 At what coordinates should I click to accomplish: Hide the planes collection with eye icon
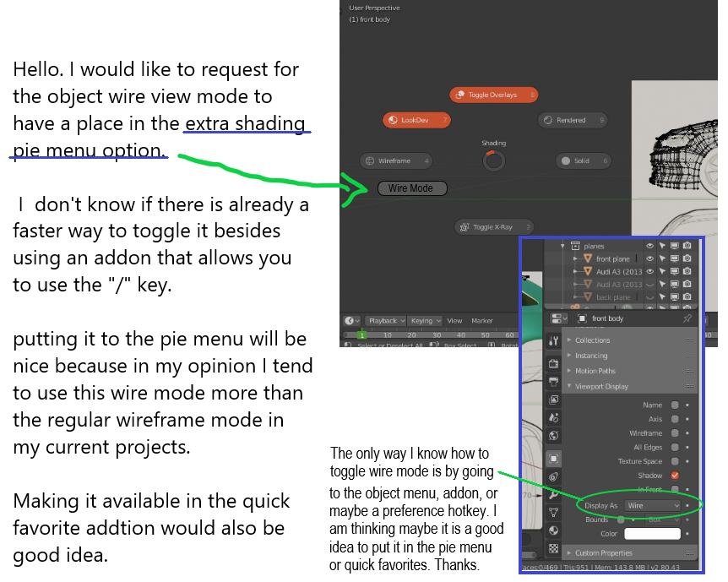[650, 246]
